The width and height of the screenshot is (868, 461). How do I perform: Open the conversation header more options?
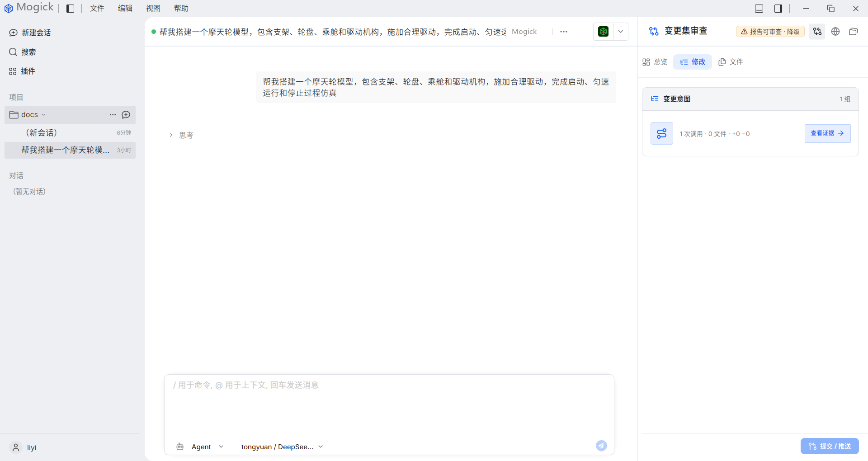(564, 32)
